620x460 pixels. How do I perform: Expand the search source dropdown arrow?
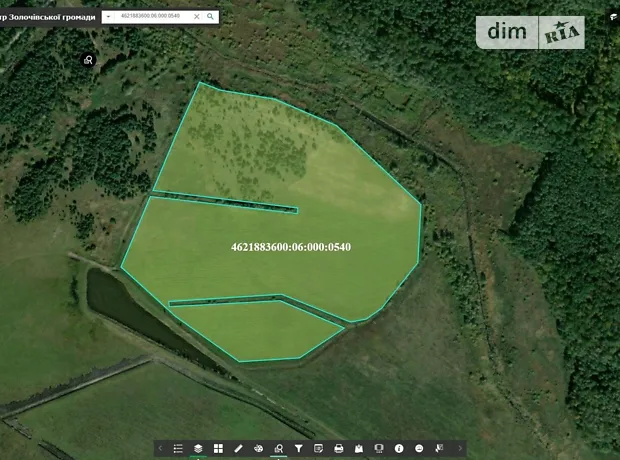108,17
